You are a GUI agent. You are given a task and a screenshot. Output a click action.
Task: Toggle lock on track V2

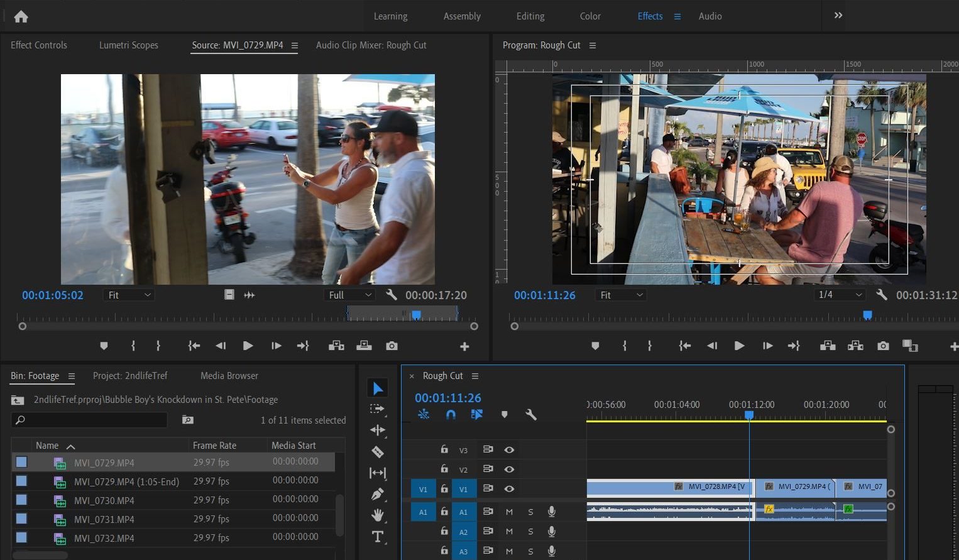pos(444,469)
